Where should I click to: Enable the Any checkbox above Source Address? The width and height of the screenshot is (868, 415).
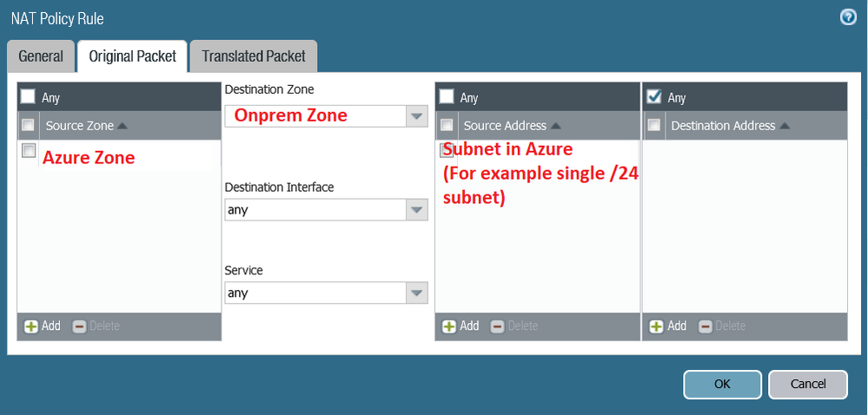click(x=447, y=97)
